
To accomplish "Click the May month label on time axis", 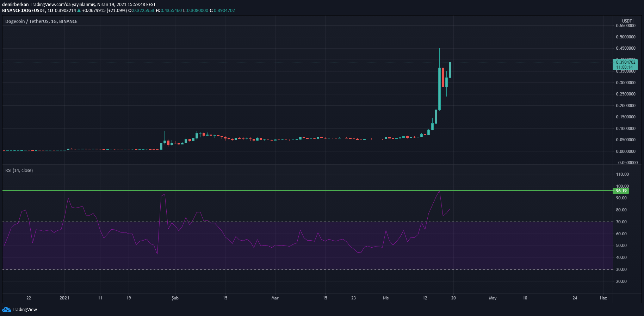I will (x=493, y=298).
